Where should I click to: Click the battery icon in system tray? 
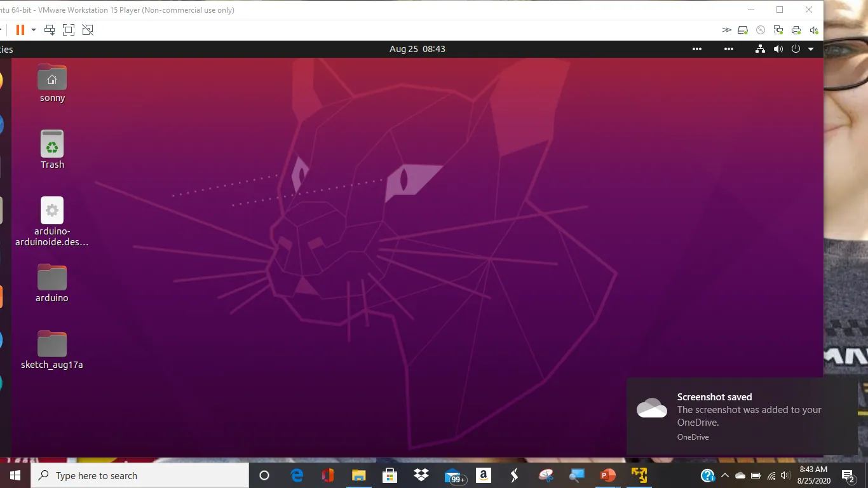point(756,475)
